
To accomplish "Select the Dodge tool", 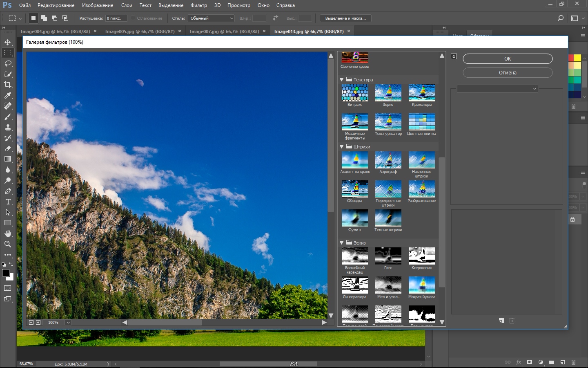I will pyautogui.click(x=8, y=180).
